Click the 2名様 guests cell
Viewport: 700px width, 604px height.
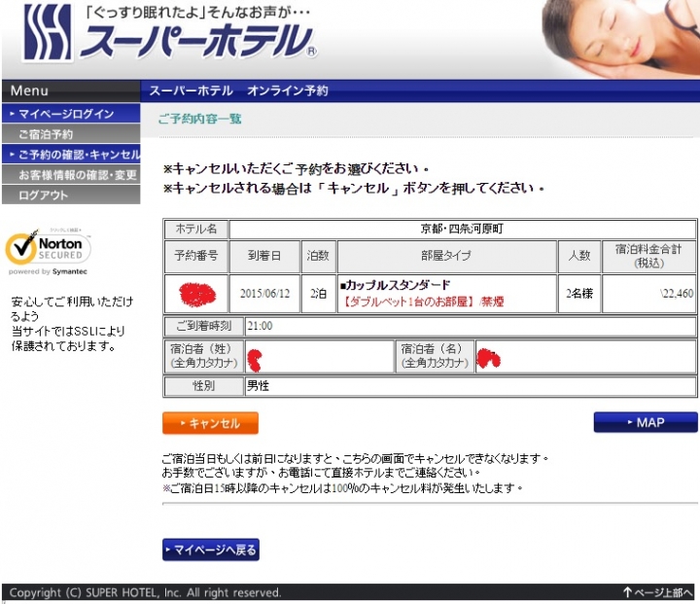tap(579, 294)
